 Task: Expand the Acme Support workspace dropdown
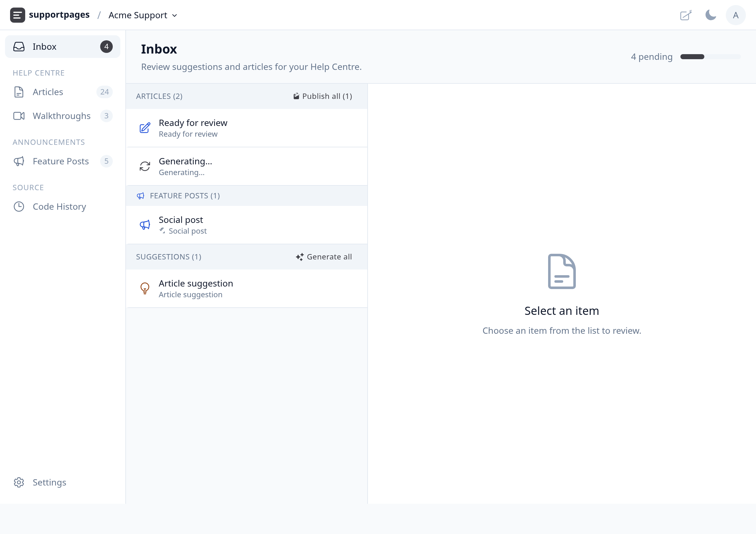[143, 15]
